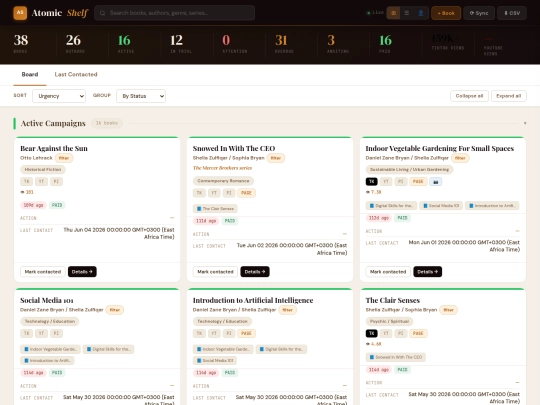Click the 3 Awaiting stat
Screen dimensions: 540x405
[x=338, y=44]
